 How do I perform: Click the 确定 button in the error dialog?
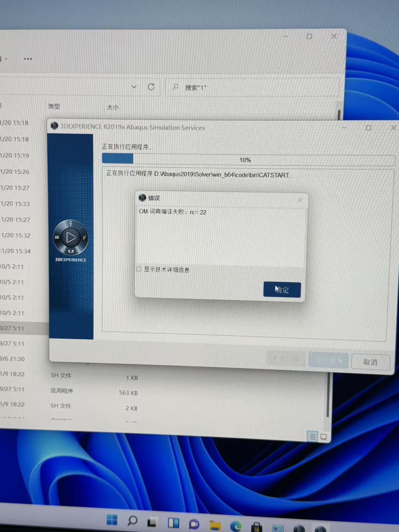click(x=282, y=290)
